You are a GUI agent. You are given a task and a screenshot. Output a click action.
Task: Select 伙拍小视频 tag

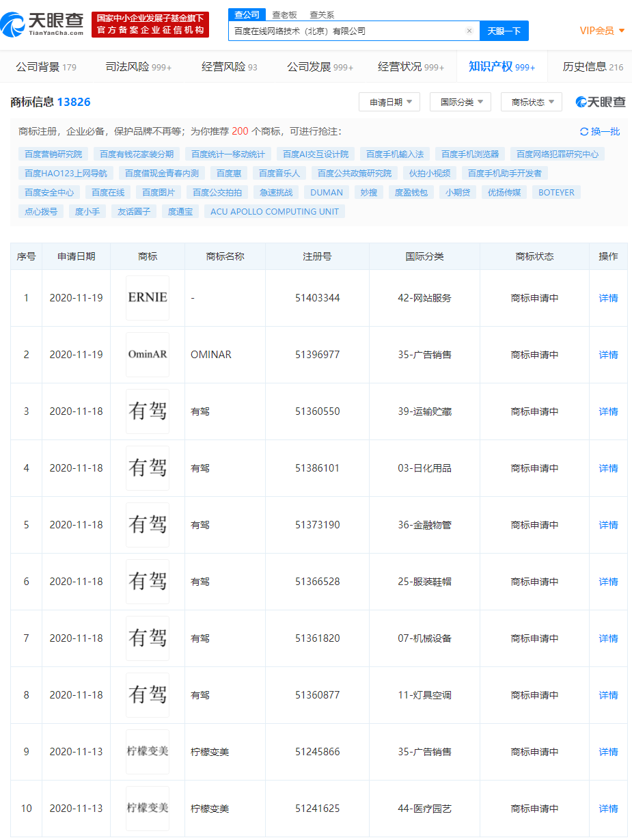[x=430, y=174]
